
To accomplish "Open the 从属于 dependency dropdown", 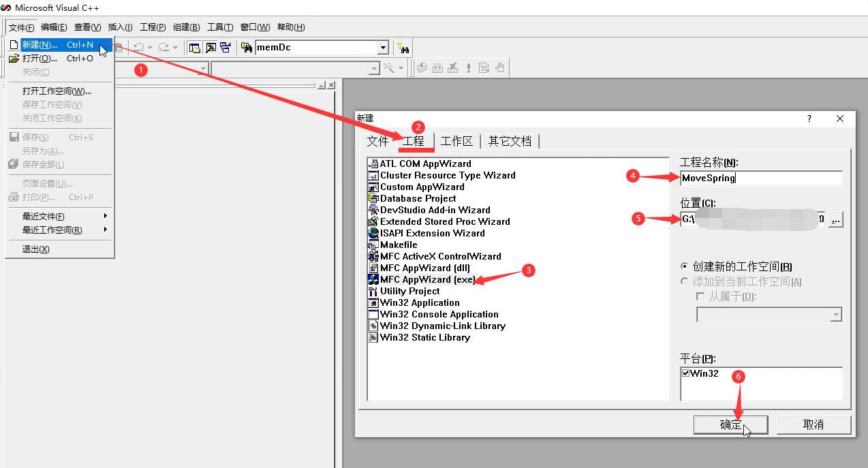I will (x=836, y=315).
